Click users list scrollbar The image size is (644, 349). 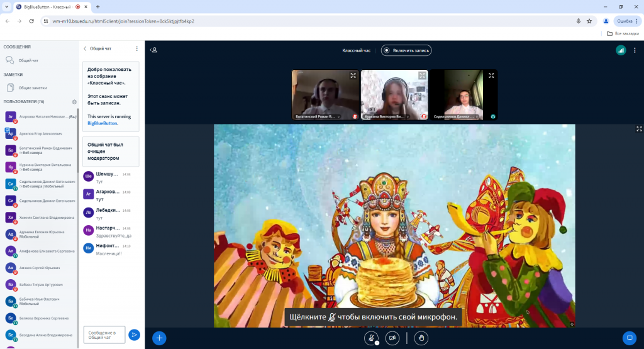pyautogui.click(x=77, y=140)
